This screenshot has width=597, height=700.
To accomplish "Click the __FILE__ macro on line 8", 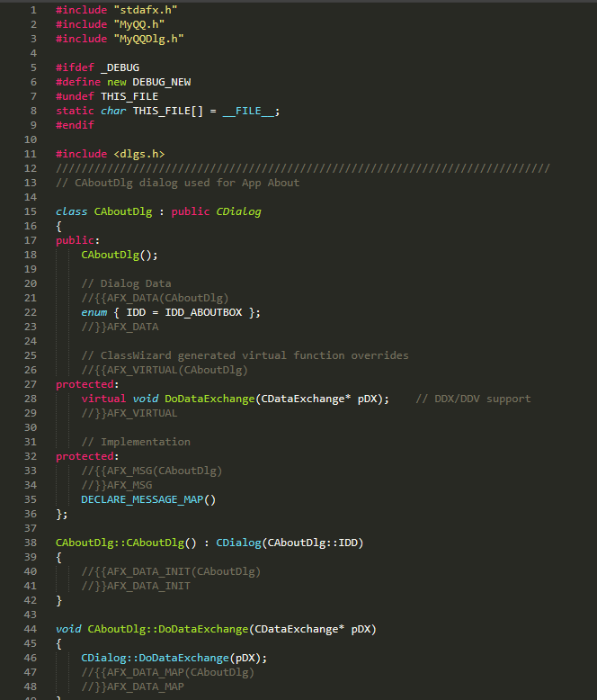I will (248, 111).
